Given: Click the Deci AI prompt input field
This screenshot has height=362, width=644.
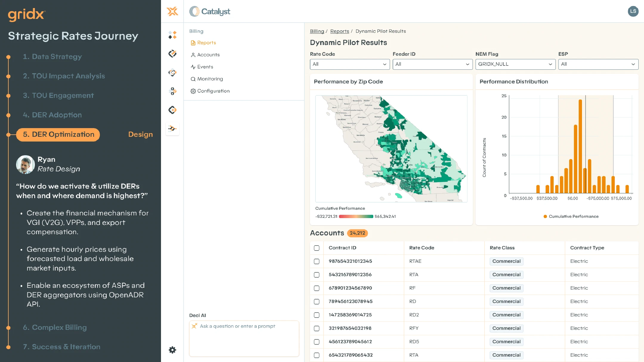Looking at the screenshot, I should (244, 338).
